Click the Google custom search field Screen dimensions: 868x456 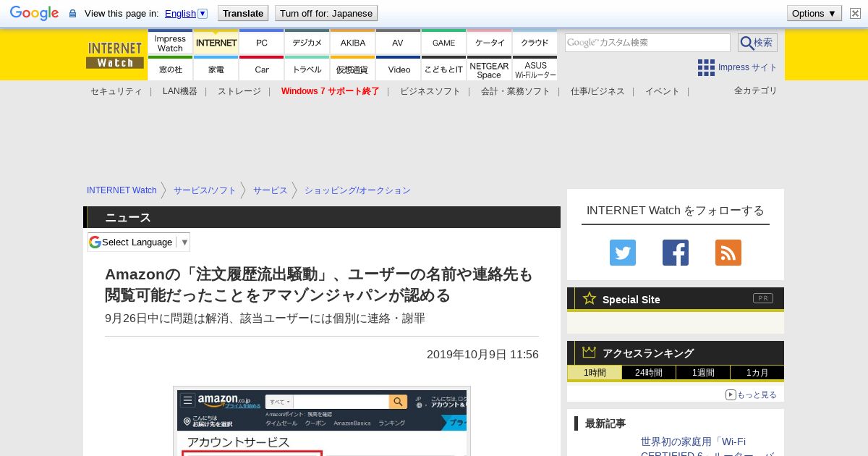pyautogui.click(x=647, y=43)
